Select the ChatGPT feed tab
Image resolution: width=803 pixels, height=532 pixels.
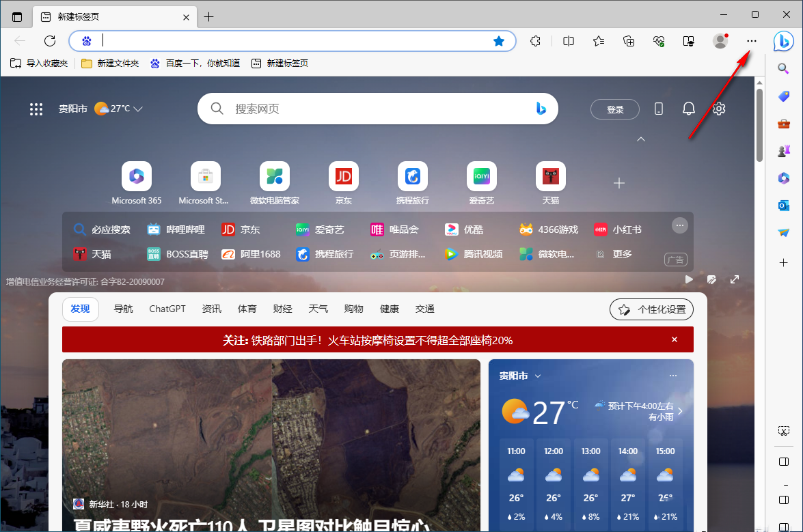167,309
